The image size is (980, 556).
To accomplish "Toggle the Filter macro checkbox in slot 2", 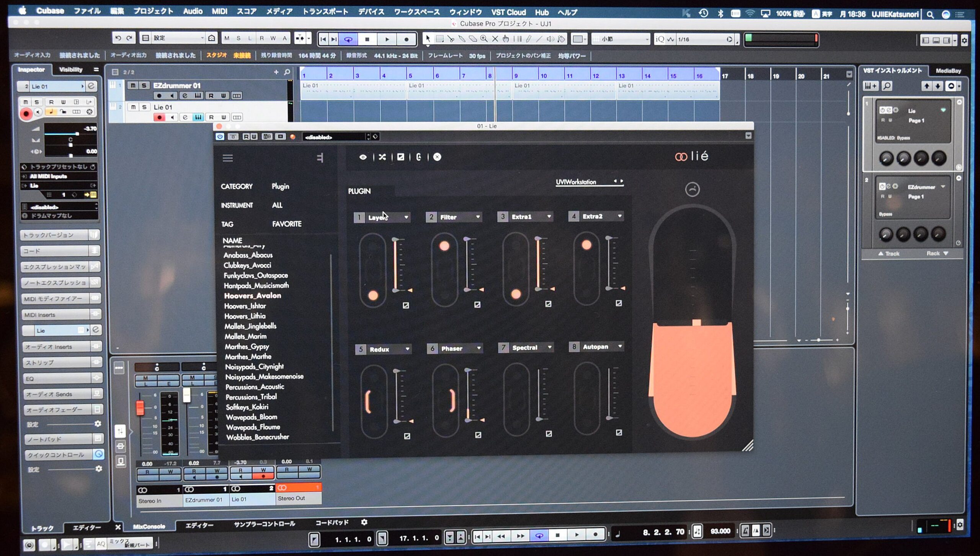I will click(x=477, y=305).
